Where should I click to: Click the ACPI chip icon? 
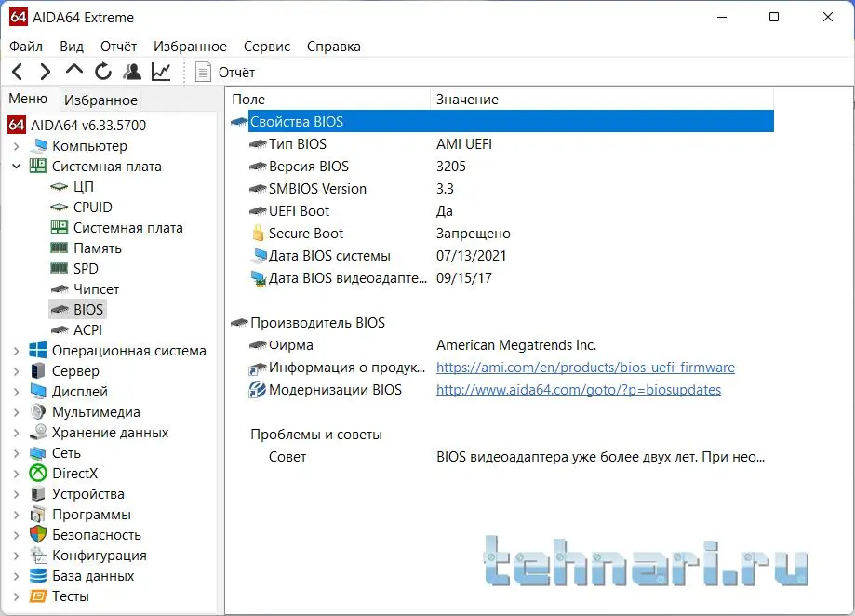coord(59,329)
